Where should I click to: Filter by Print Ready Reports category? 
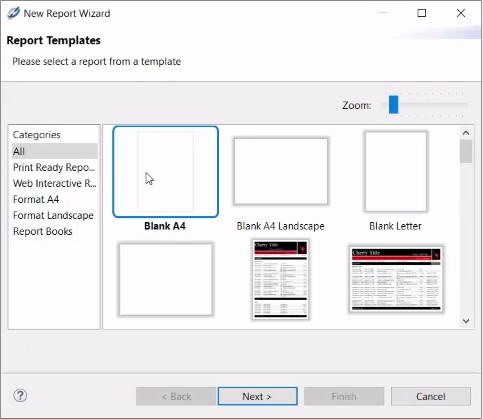[54, 167]
